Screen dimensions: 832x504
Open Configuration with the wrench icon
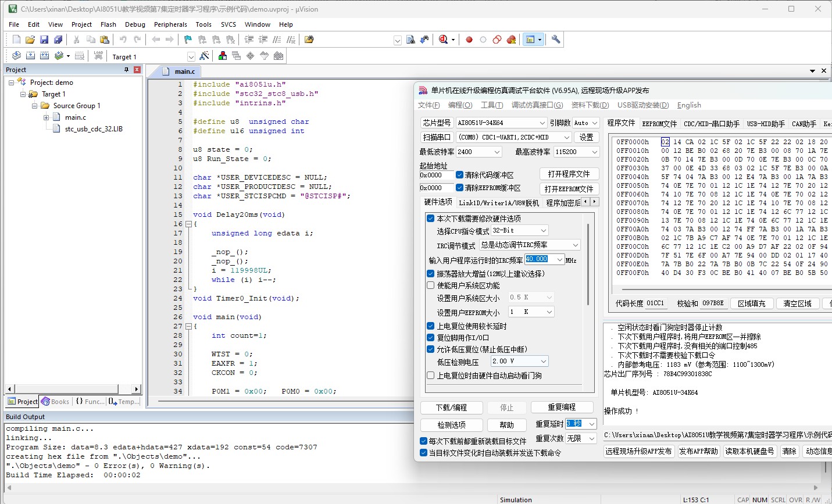tap(556, 40)
